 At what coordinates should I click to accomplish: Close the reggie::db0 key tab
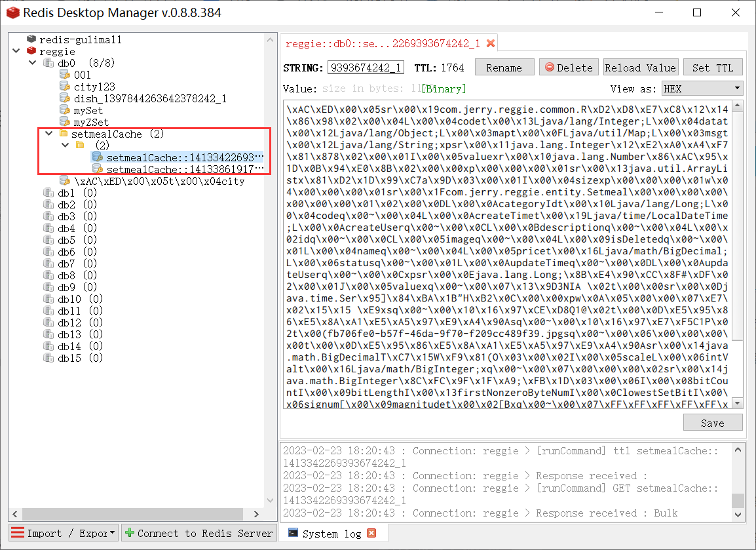(x=490, y=43)
